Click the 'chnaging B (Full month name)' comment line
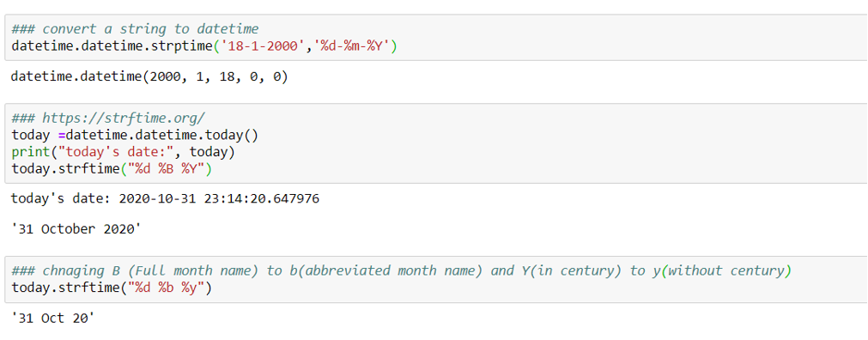 point(401,270)
